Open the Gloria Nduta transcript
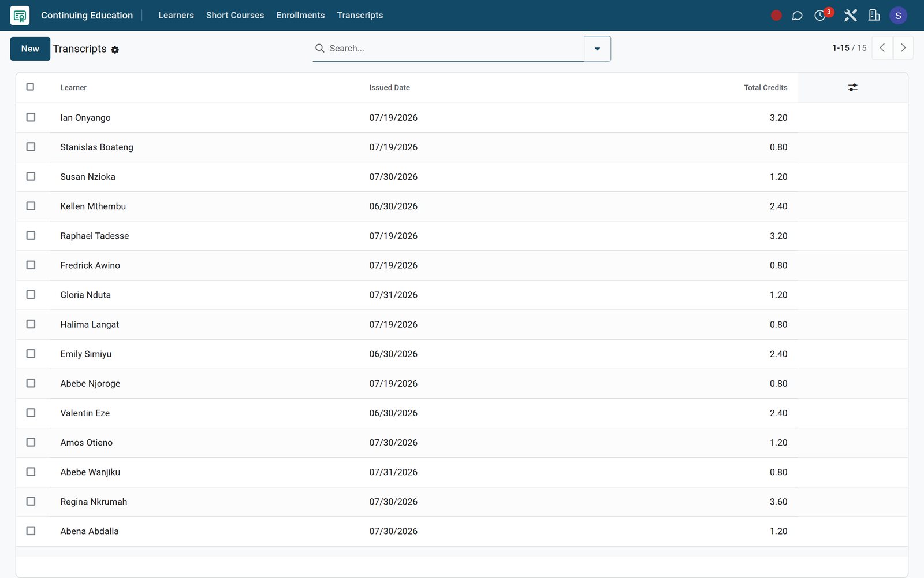The image size is (924, 578). [462, 295]
